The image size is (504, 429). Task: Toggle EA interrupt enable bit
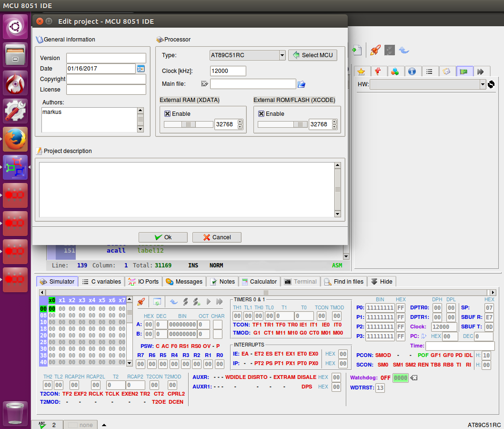[x=245, y=354]
